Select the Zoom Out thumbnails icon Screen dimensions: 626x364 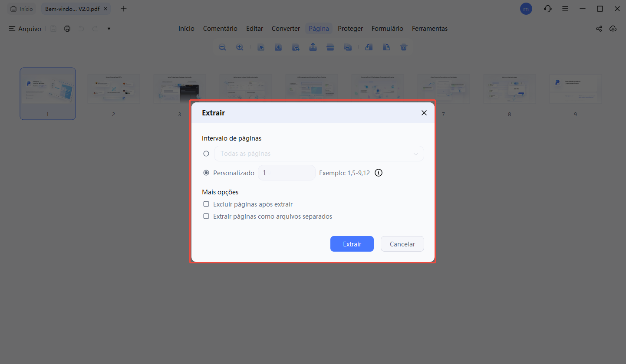(x=222, y=47)
